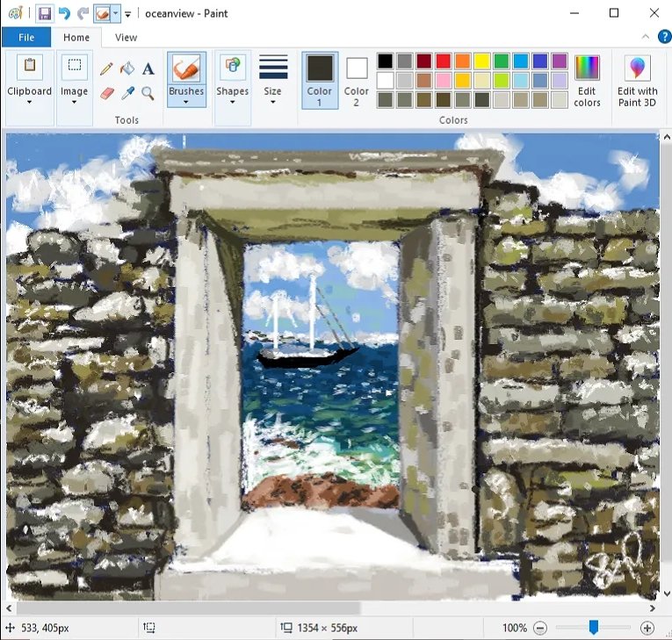Pick the brown color swatch in second row

click(x=424, y=80)
